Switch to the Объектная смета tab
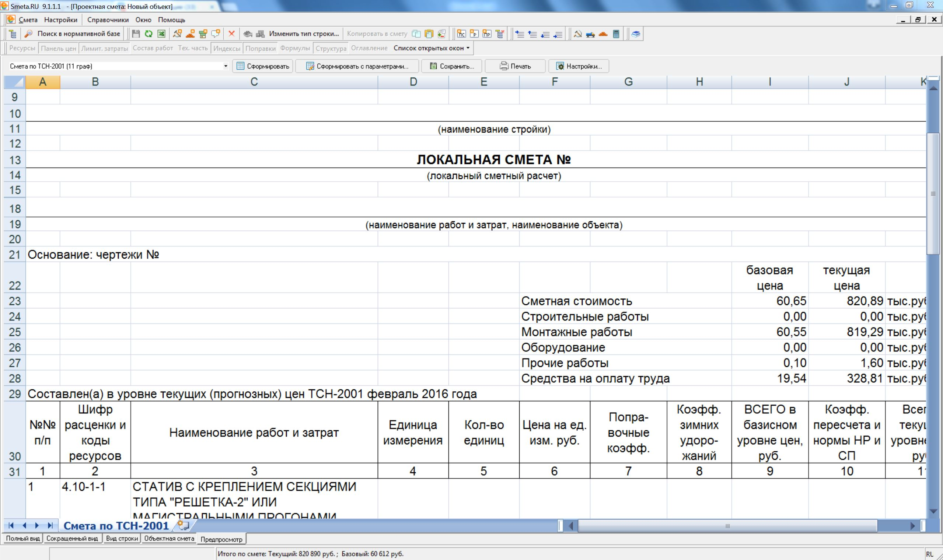The image size is (943, 560). (x=169, y=539)
